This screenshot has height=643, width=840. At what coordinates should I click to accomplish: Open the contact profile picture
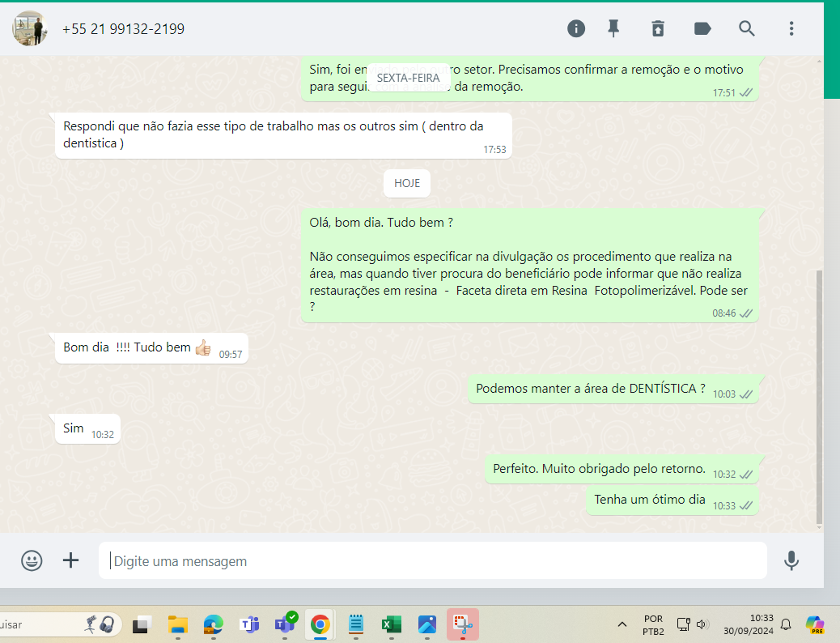point(29,29)
